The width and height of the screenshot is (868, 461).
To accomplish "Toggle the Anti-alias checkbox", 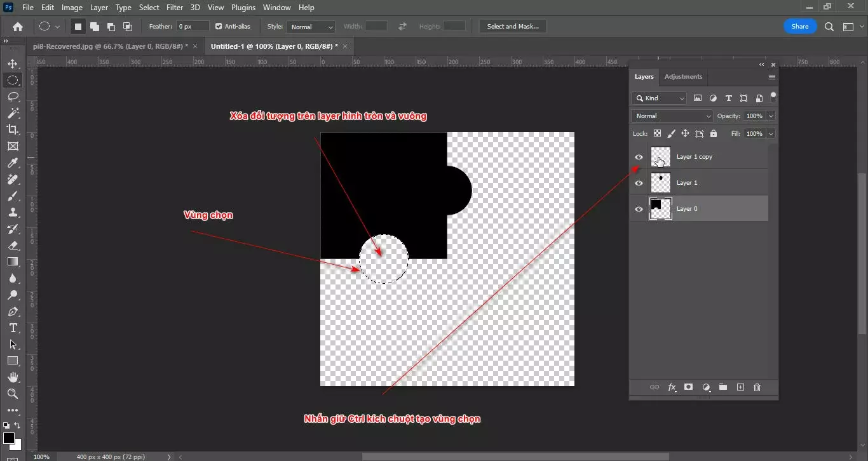I will (217, 26).
